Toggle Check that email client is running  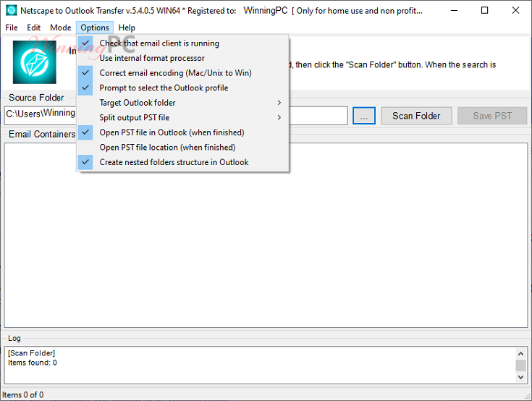[183, 43]
